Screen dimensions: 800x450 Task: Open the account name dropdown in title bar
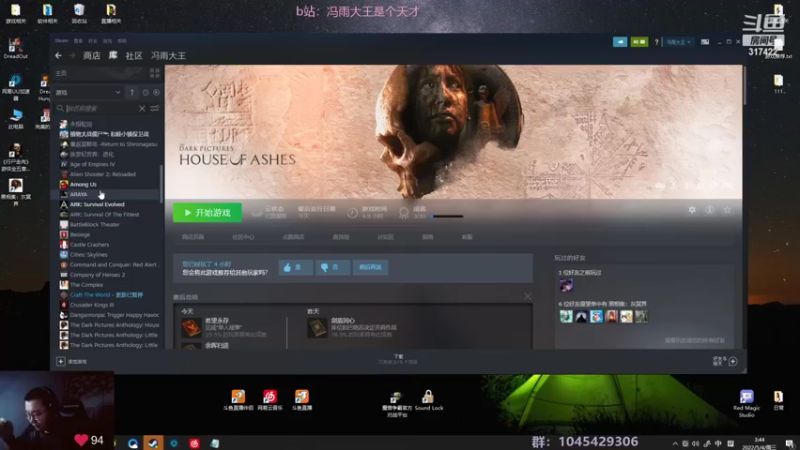tap(678, 42)
